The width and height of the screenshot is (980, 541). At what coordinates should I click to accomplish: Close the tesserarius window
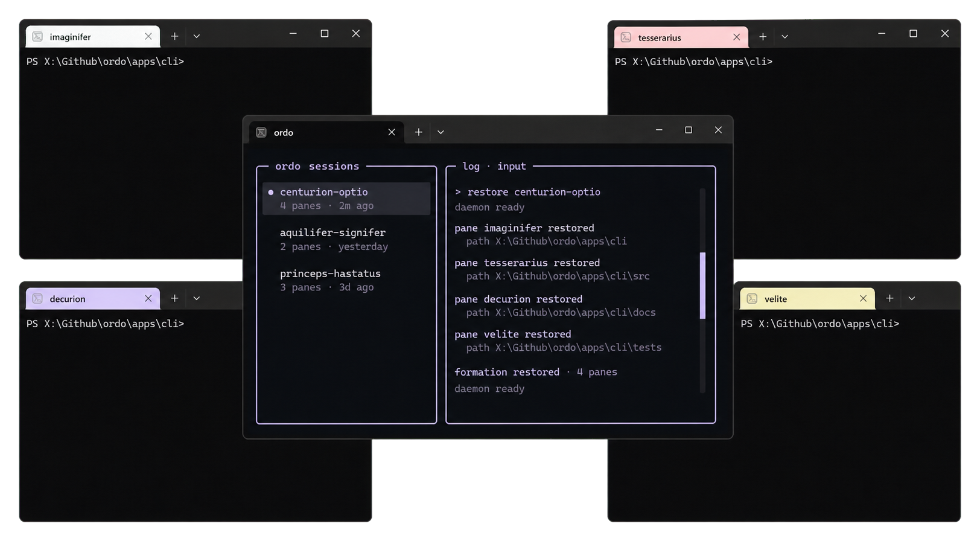click(945, 33)
